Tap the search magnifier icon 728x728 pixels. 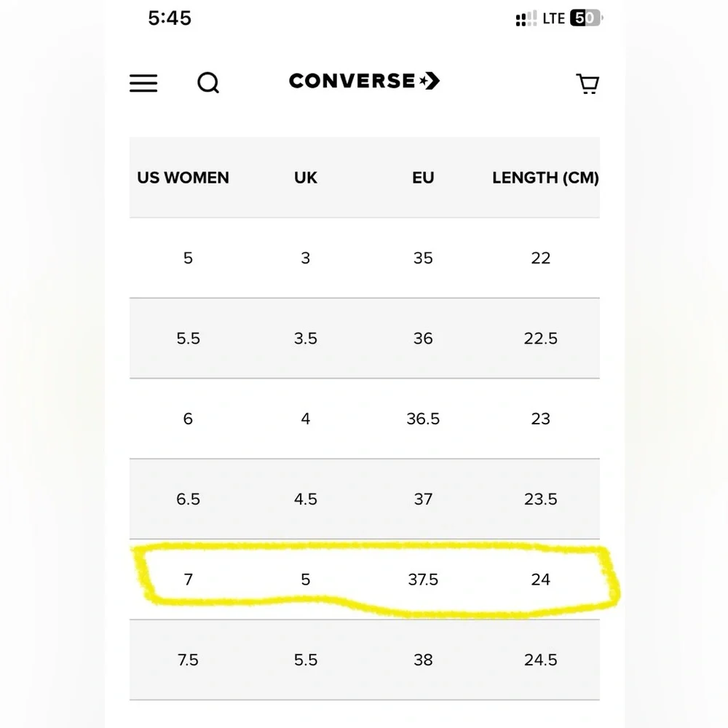tap(208, 84)
